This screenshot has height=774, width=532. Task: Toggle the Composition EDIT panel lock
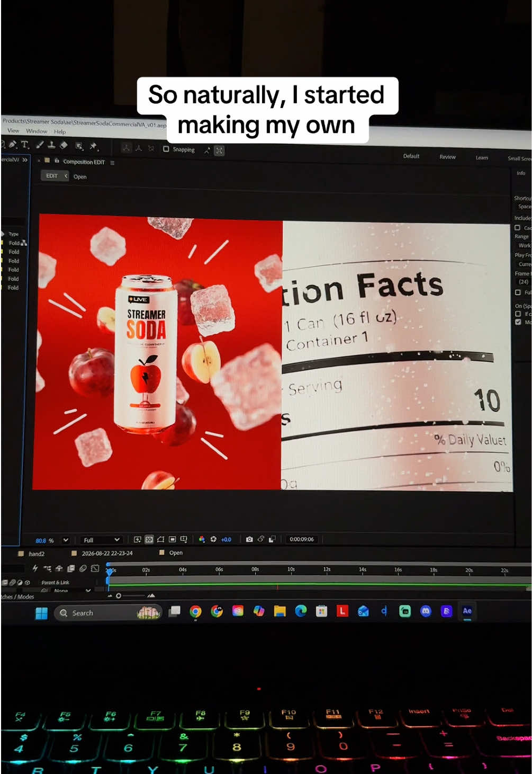tap(57, 161)
